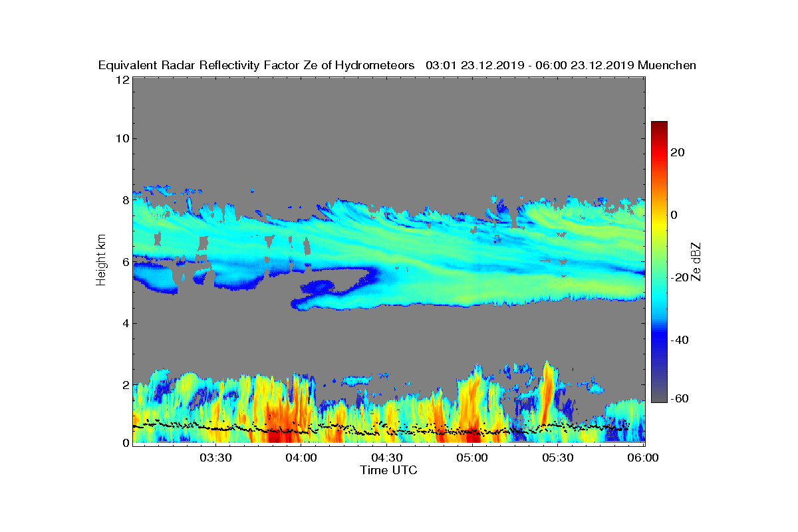798x532 pixels.
Task: Click the plot title starting with 'Equivalent Radar Reflectivity Factor'
Action: point(397,65)
